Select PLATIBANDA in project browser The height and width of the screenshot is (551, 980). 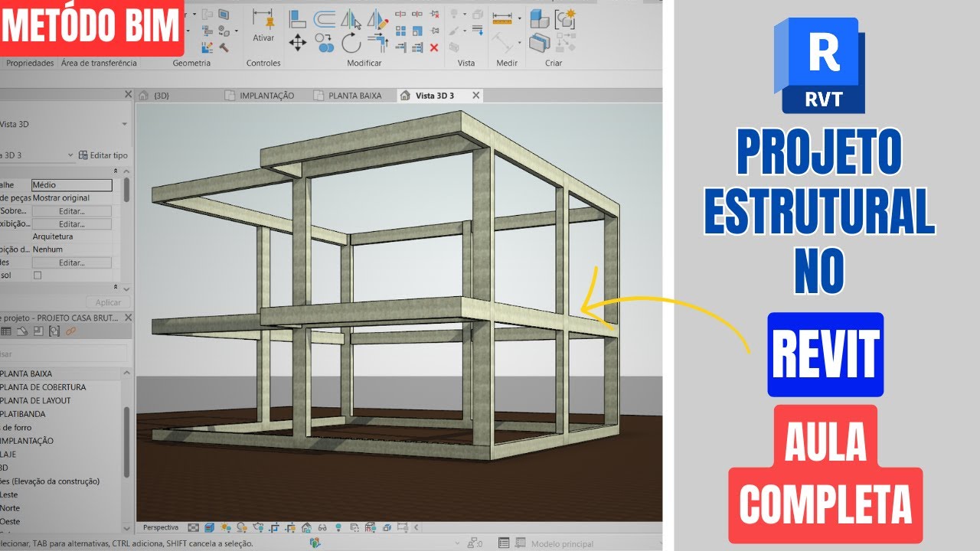point(23,414)
